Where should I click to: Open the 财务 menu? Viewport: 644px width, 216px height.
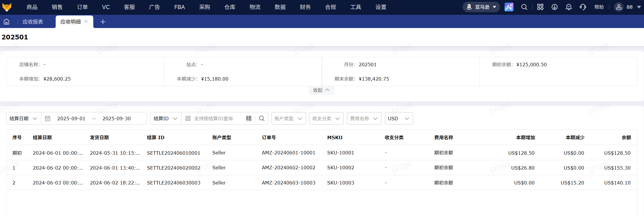pos(305,7)
